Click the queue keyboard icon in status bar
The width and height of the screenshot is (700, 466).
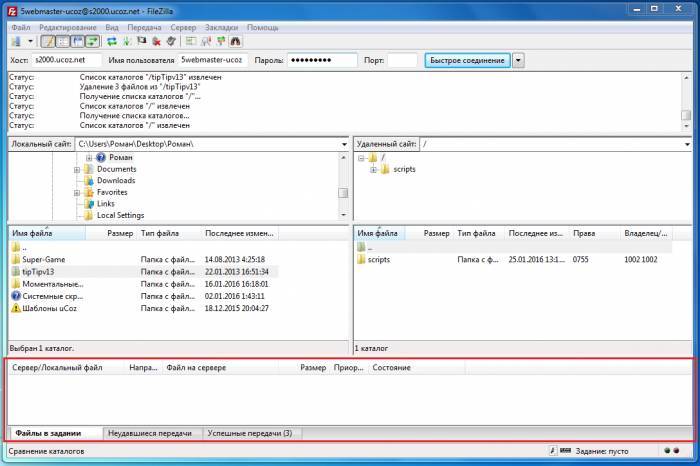click(x=565, y=451)
